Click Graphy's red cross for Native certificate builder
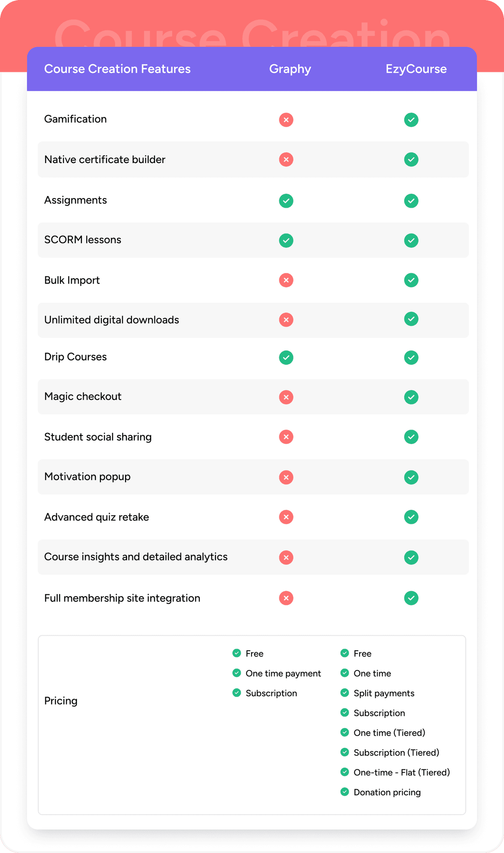The image size is (504, 853). (286, 160)
